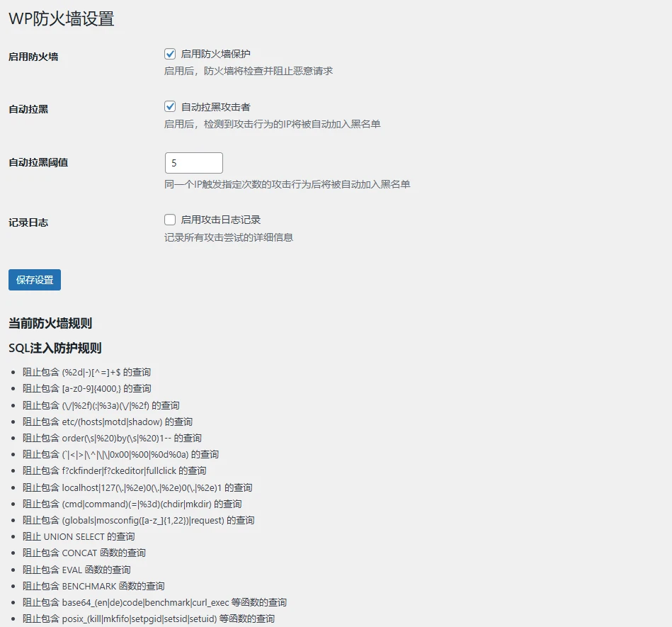Uncheck the 启用防火墙保护 checkbox
672x627 pixels.
coord(170,54)
